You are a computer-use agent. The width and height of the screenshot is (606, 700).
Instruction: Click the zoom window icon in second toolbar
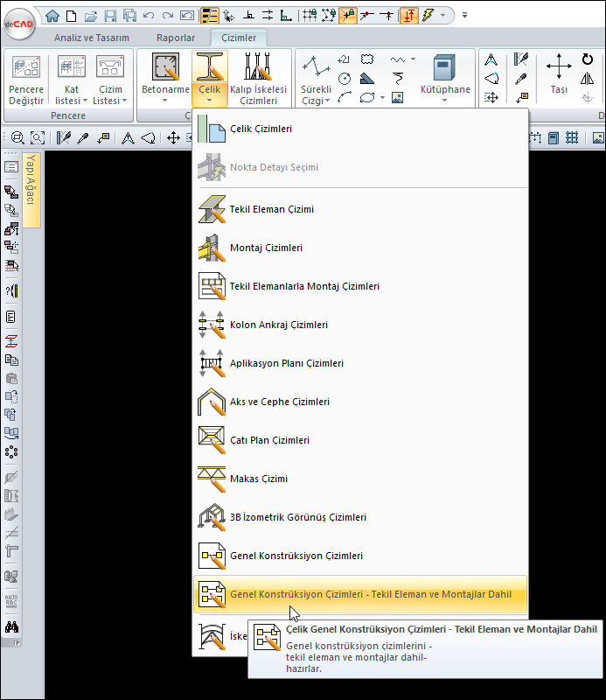[38, 138]
